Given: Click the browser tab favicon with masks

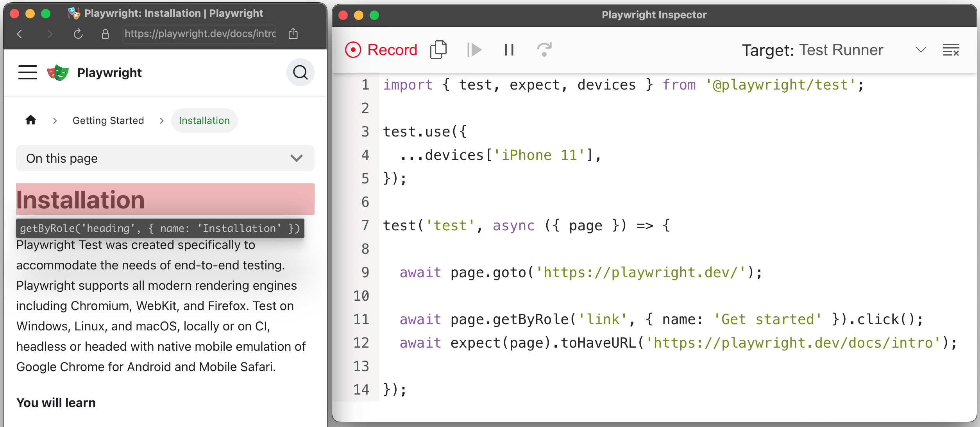Looking at the screenshot, I should 73,13.
